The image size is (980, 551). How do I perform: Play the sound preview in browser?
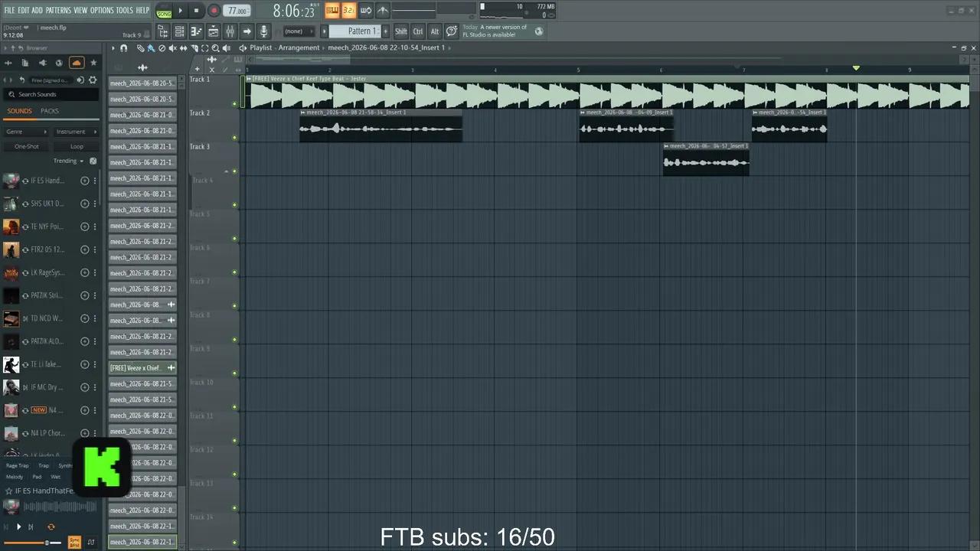click(x=19, y=527)
